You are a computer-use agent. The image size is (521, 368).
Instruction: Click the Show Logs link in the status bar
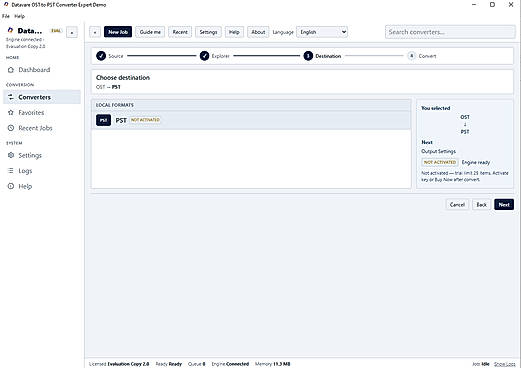point(504,364)
